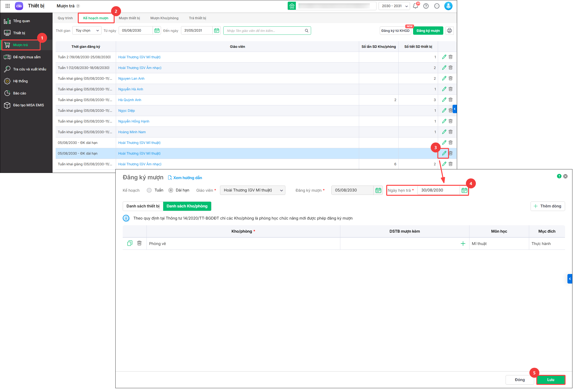Viewport: 576px width, 392px height.
Task: Open calendar for Ngày hẹn trả date
Action: click(464, 190)
